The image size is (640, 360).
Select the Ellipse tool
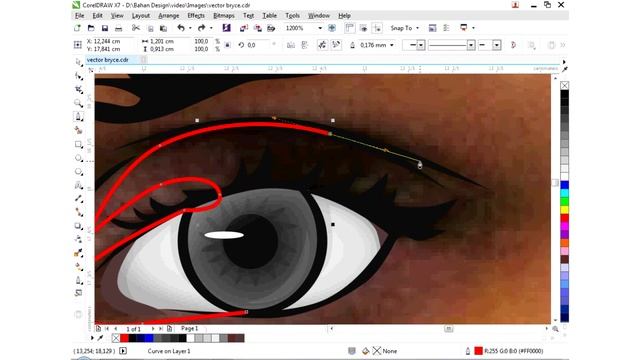tap(78, 158)
